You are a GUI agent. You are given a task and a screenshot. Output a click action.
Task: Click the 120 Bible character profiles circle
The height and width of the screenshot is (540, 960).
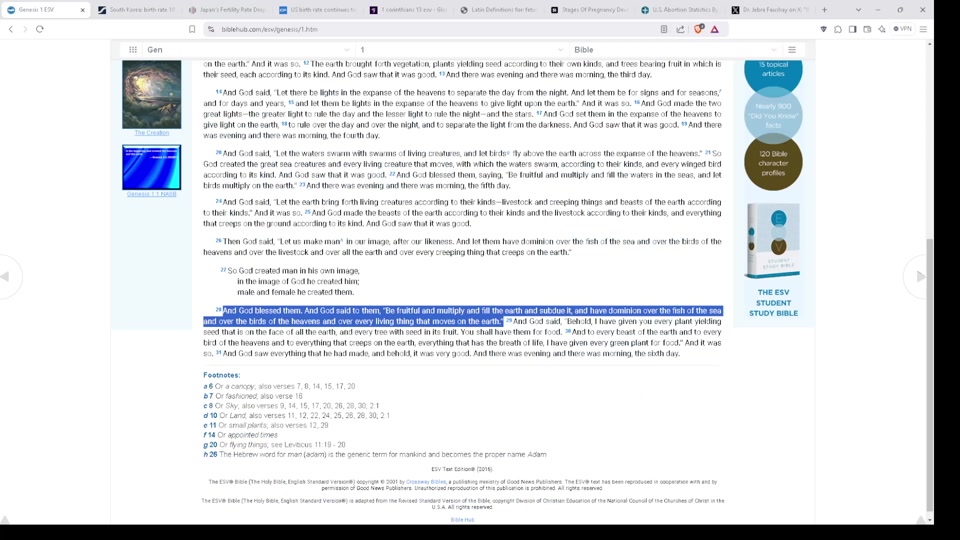tap(773, 162)
